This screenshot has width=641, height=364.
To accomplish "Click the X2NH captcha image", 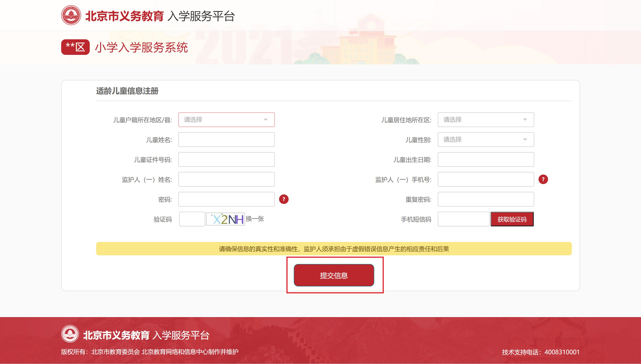I will (225, 219).
